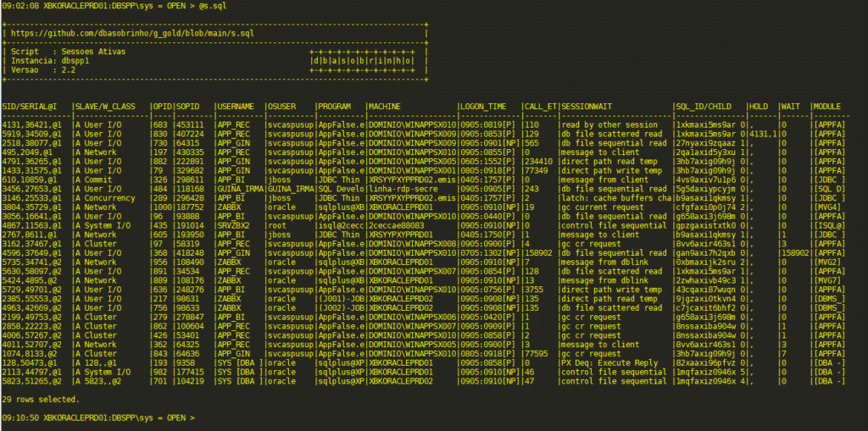
Task: Click the '29 rows selected.' message
Action: point(42,399)
